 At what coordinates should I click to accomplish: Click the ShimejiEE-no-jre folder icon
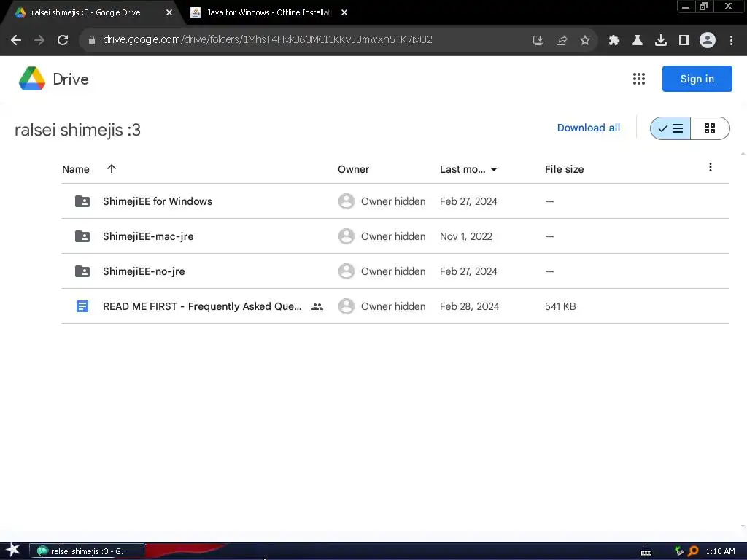tap(82, 271)
